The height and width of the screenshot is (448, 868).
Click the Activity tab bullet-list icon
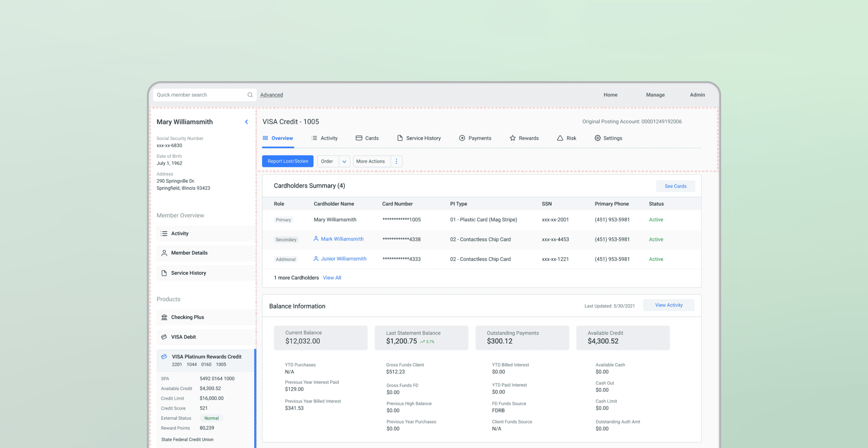(x=314, y=138)
